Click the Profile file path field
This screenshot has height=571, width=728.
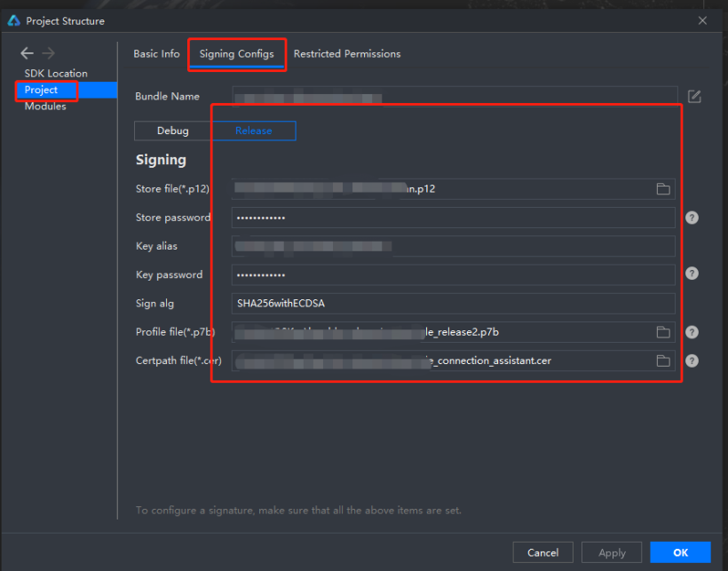(453, 332)
